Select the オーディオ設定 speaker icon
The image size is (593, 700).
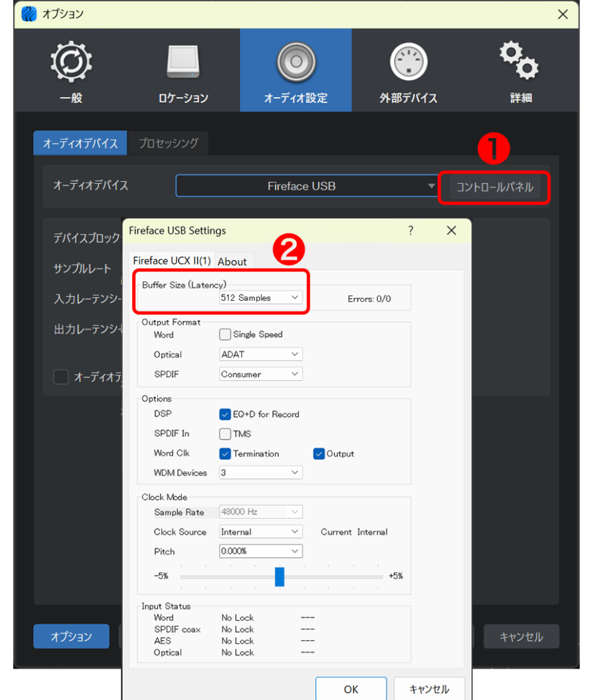click(295, 63)
